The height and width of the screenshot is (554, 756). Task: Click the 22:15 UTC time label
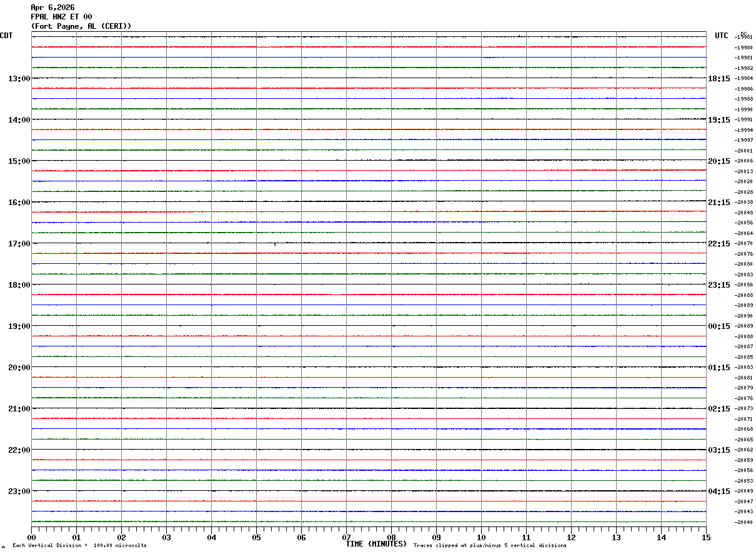719,244
